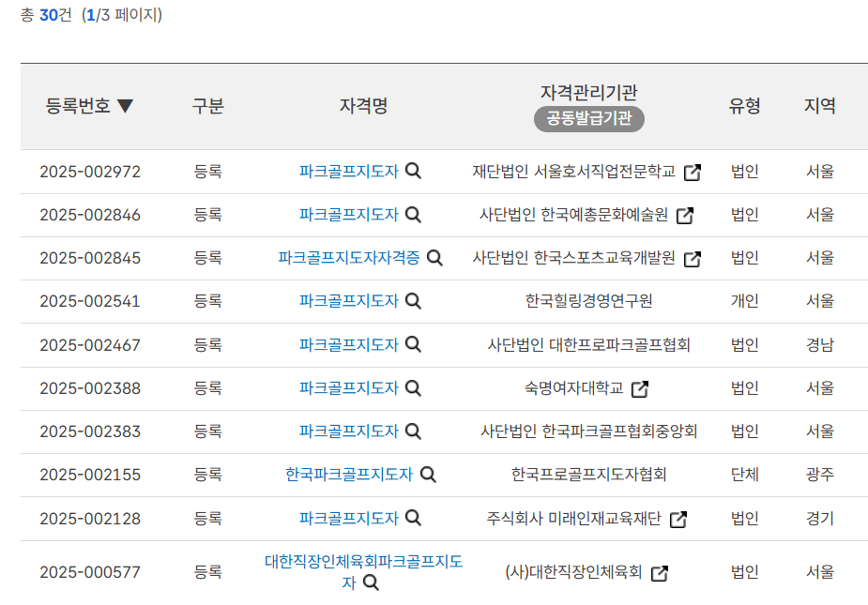Open 파크골프지도자 link in row 2025-002972
Viewport: 868px width, 605px height.
349,171
